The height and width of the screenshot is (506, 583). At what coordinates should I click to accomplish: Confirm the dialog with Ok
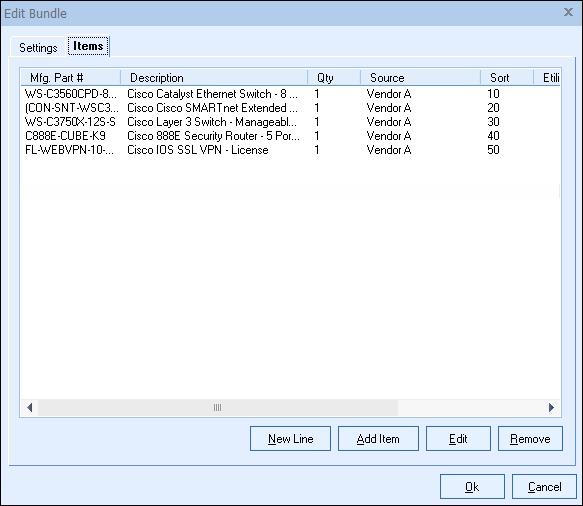point(472,486)
